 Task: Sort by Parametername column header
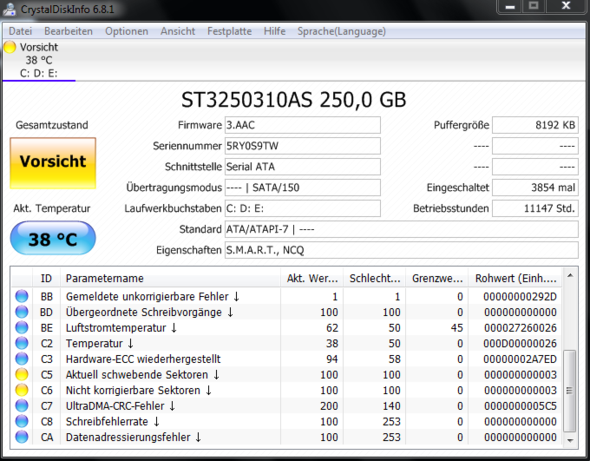(170, 278)
